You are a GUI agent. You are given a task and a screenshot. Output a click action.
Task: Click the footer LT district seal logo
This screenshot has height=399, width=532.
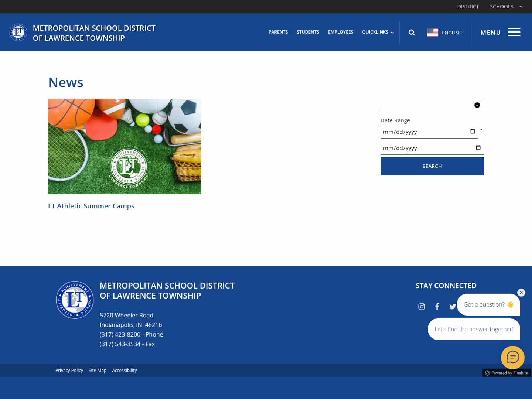coord(75,300)
